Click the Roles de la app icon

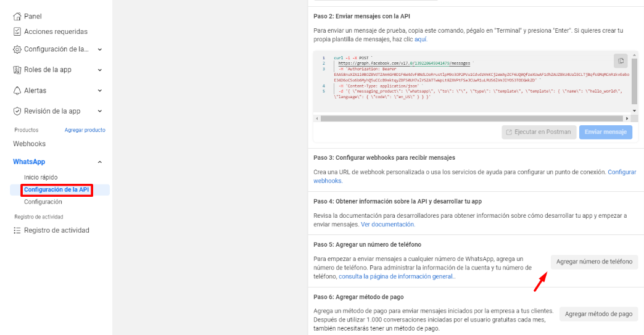17,70
